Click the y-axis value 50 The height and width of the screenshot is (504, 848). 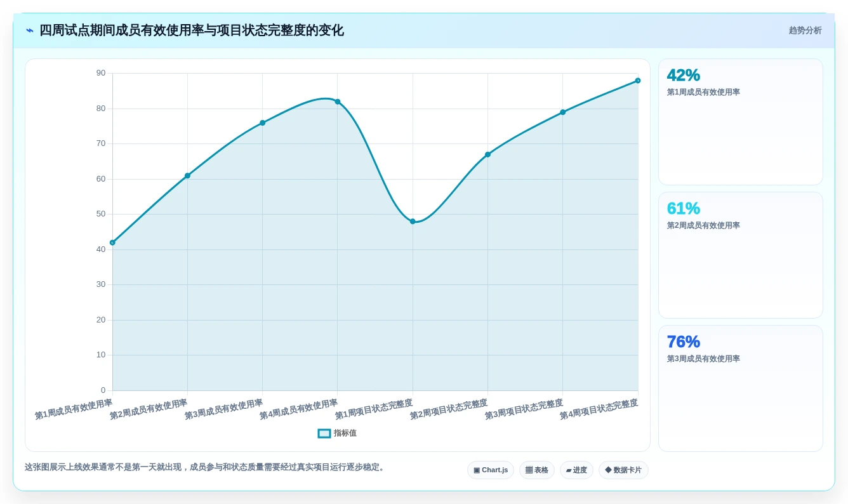tap(101, 214)
